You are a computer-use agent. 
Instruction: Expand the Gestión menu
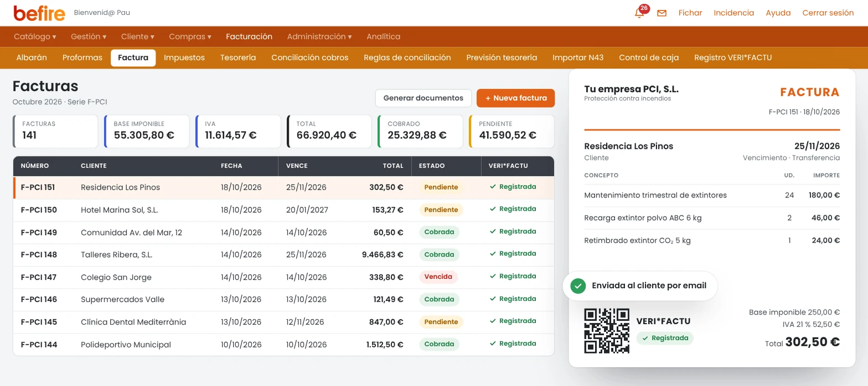pyautogui.click(x=89, y=36)
